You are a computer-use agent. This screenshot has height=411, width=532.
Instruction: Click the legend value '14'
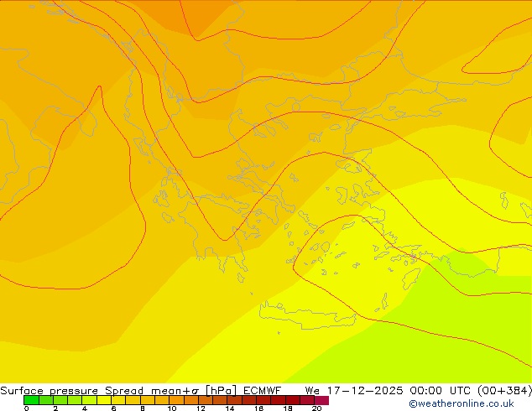pos(230,408)
